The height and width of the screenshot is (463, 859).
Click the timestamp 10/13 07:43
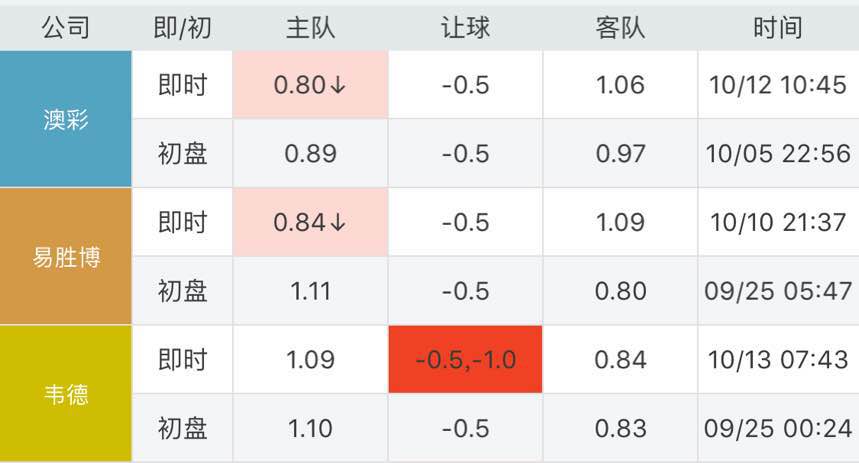[x=778, y=360]
